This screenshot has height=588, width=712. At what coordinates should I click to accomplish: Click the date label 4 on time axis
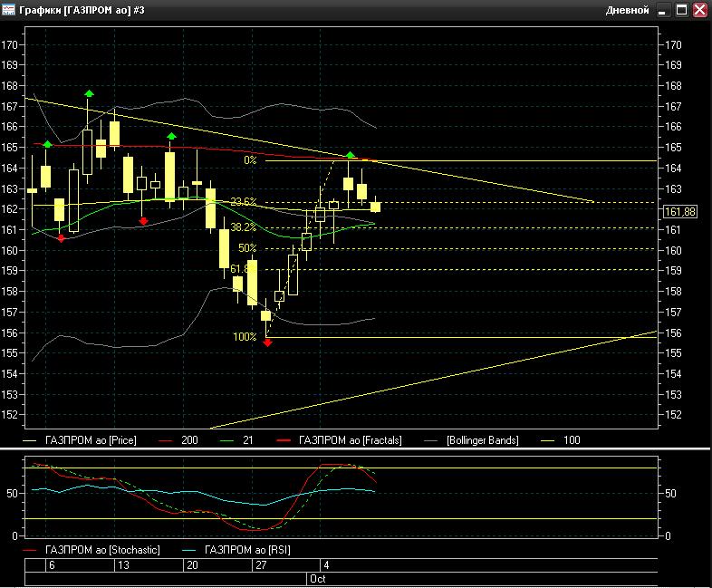click(x=326, y=565)
